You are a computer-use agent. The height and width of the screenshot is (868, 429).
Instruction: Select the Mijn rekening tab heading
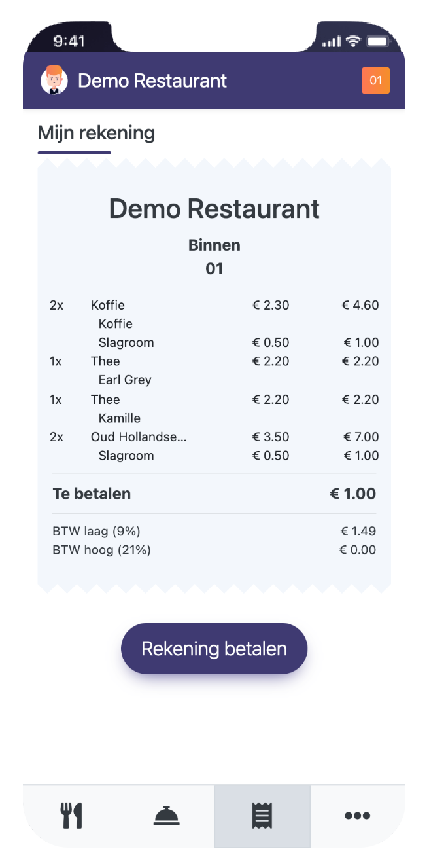coord(96,134)
